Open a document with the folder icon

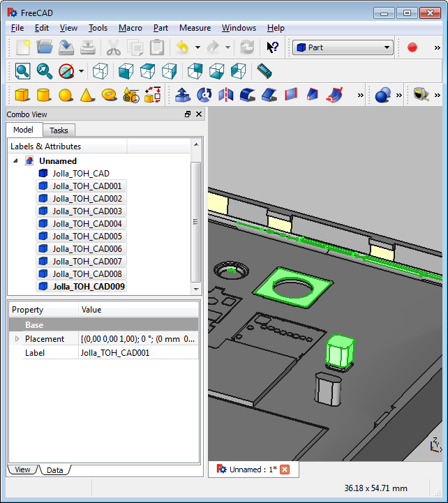coord(45,47)
